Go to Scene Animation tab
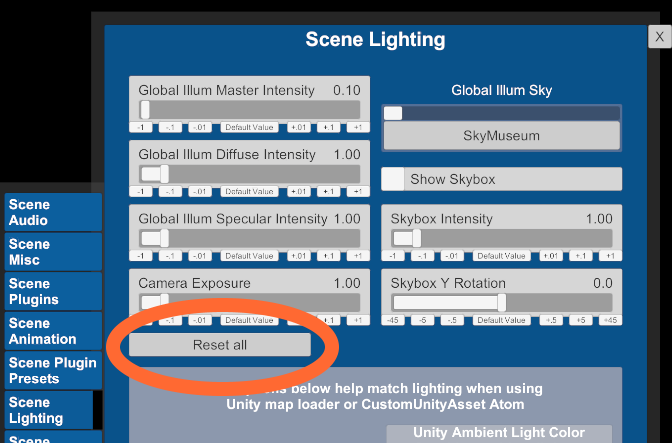672x443 pixels. tap(53, 331)
